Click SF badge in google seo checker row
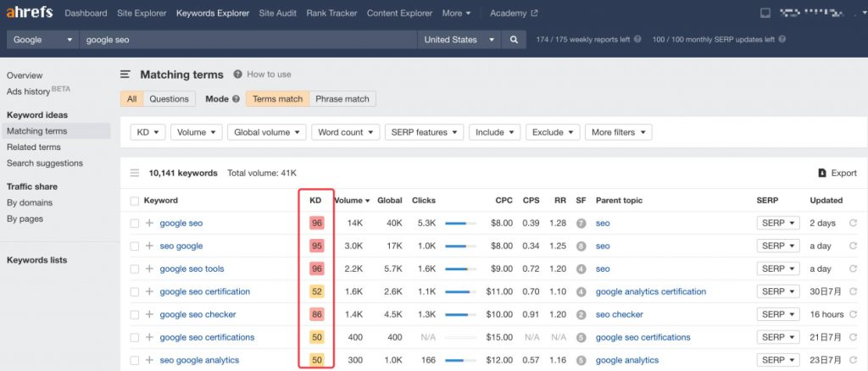 point(581,314)
